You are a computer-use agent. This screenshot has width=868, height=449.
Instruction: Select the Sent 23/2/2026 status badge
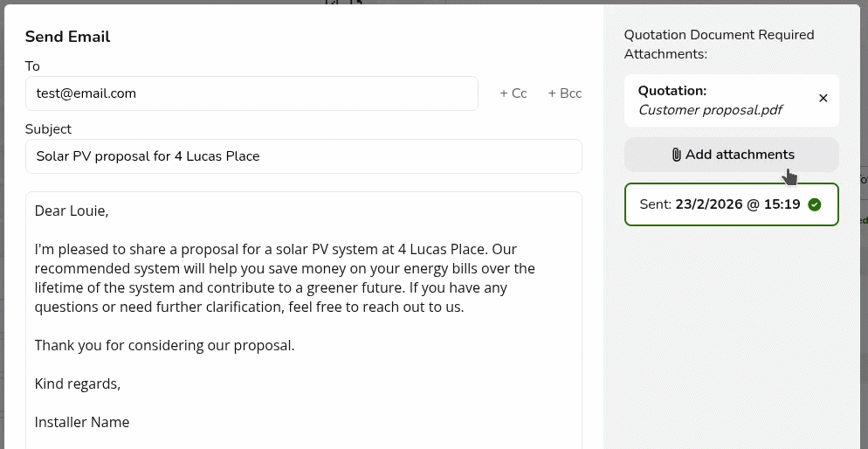pos(732,204)
